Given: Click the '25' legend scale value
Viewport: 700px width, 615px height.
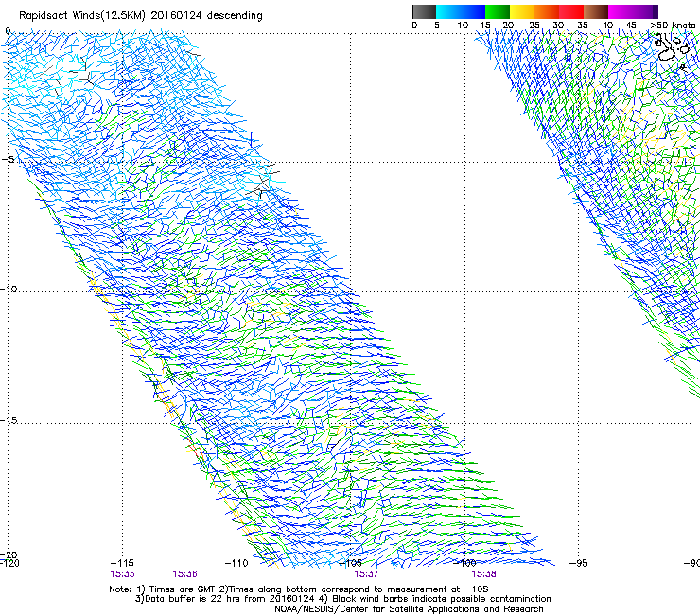Looking at the screenshot, I should [x=534, y=26].
